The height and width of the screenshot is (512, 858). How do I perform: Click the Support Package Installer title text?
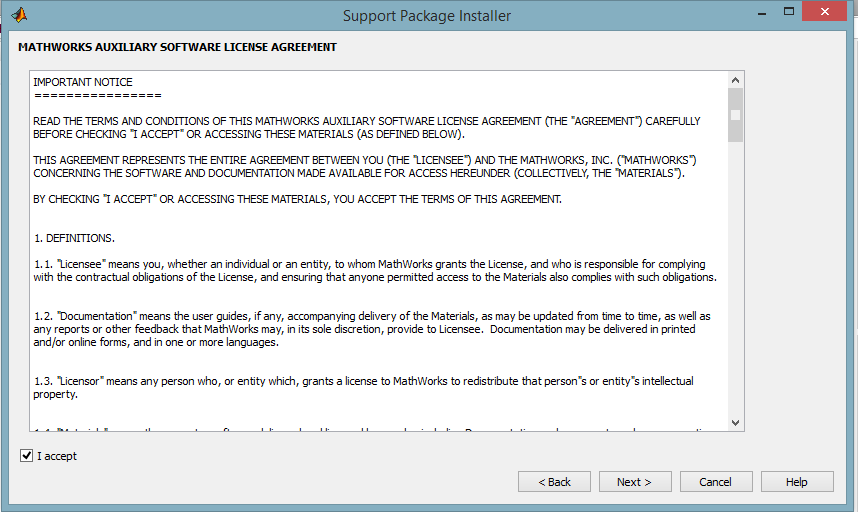point(427,16)
